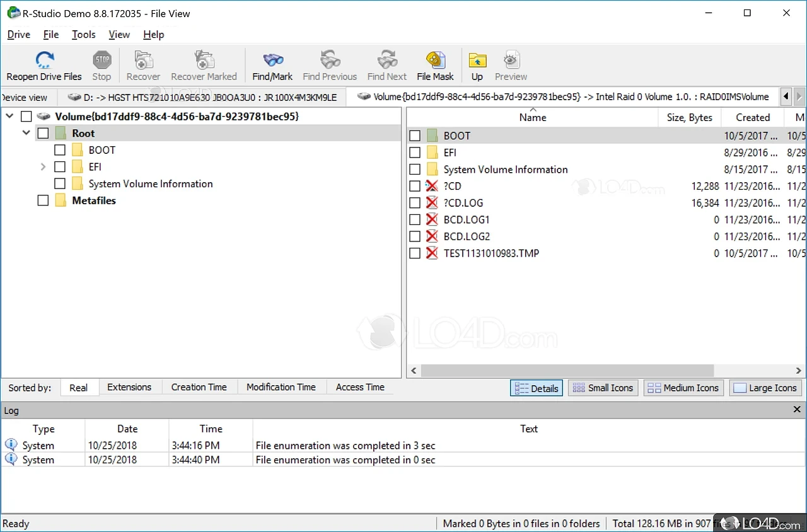Go Up one folder level
The image size is (807, 532).
point(477,60)
